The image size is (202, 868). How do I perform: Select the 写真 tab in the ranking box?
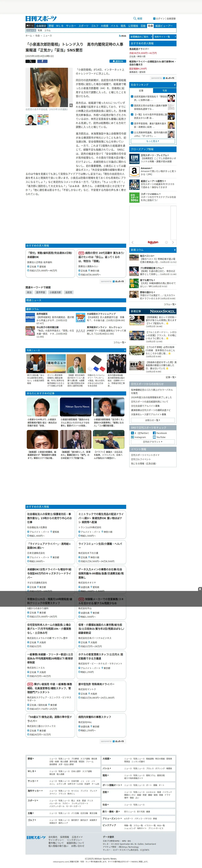(165, 91)
